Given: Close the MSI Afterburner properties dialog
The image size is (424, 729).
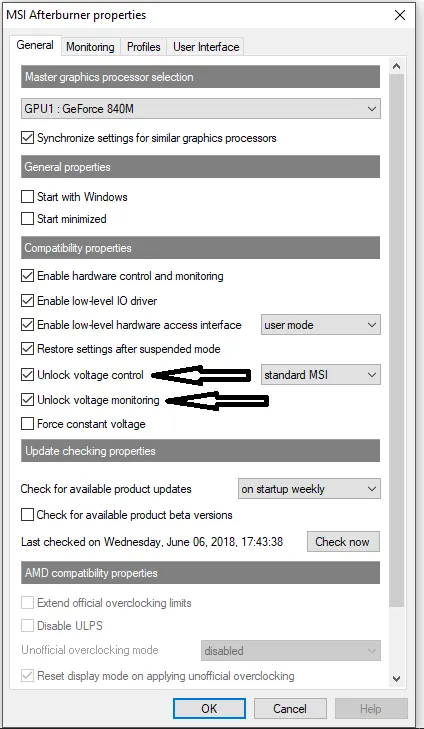Looking at the screenshot, I should pyautogui.click(x=400, y=15).
